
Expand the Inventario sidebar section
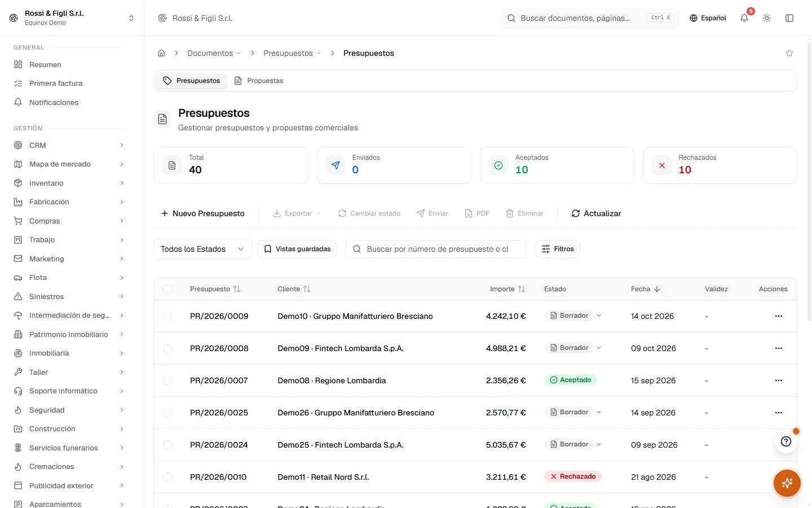coord(69,183)
